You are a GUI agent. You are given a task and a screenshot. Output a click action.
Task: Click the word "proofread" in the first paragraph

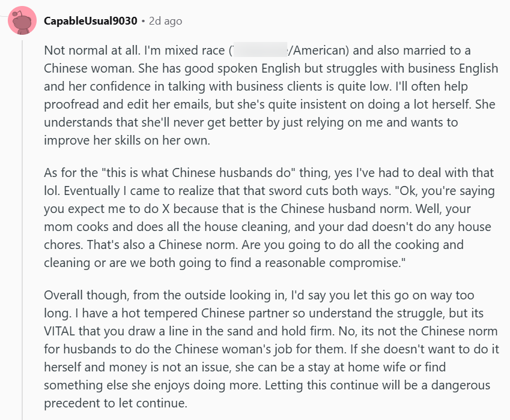(72, 104)
